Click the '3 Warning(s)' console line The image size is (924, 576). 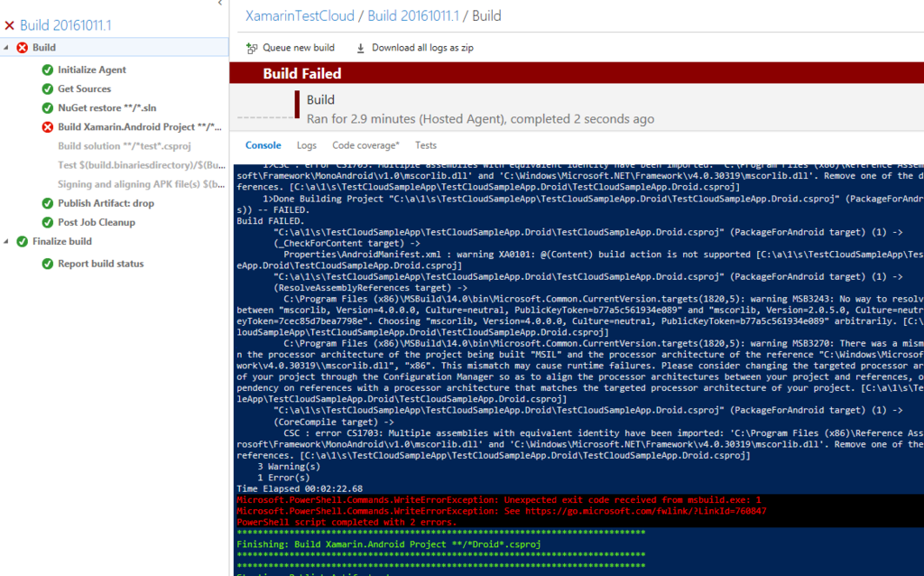coord(289,467)
